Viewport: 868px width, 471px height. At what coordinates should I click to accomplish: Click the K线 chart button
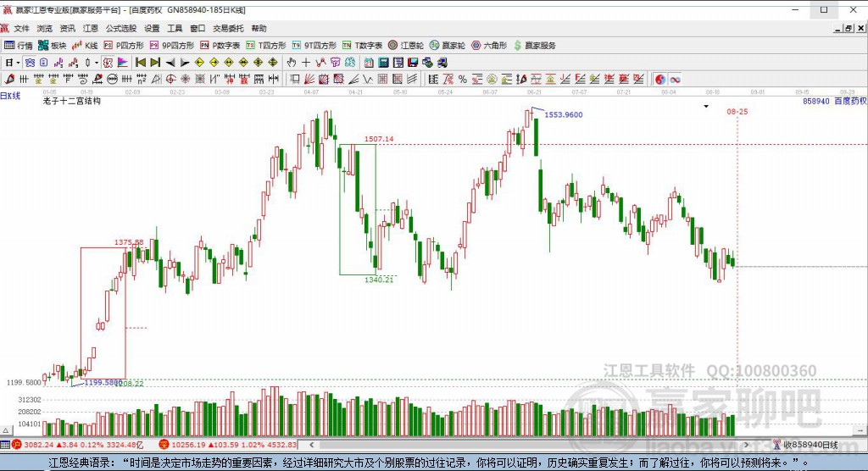[85, 46]
